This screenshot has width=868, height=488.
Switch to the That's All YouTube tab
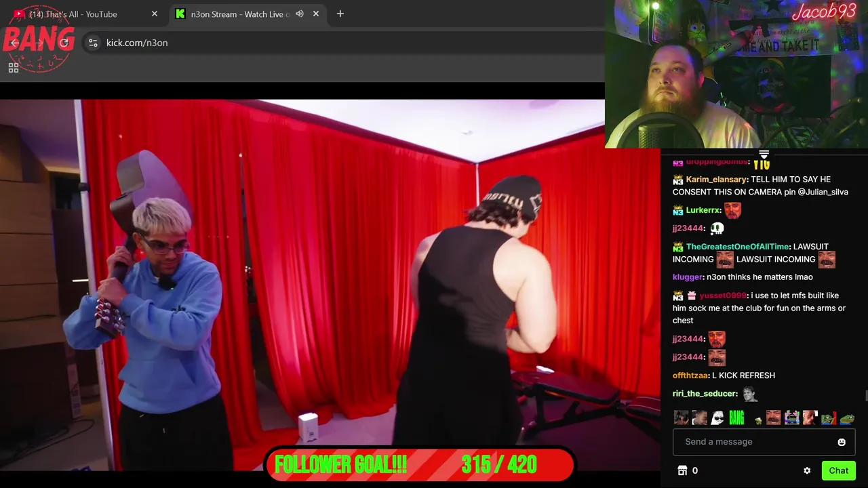(x=84, y=14)
